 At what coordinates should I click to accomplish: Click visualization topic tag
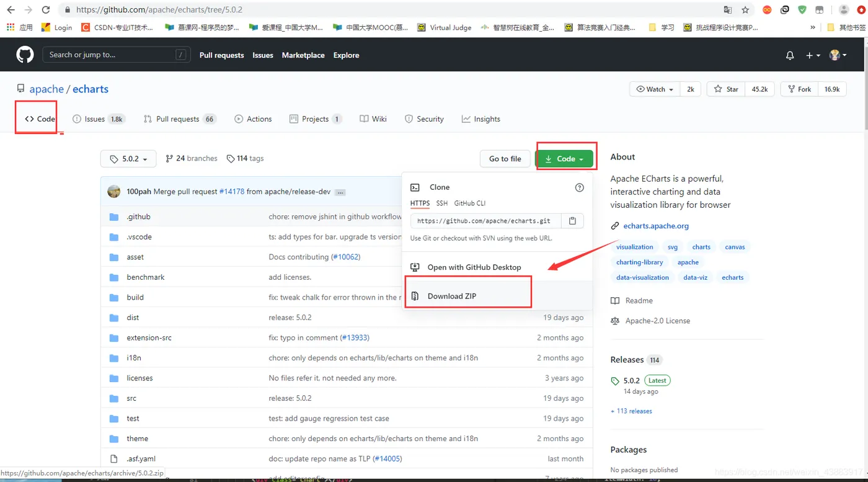pos(635,247)
